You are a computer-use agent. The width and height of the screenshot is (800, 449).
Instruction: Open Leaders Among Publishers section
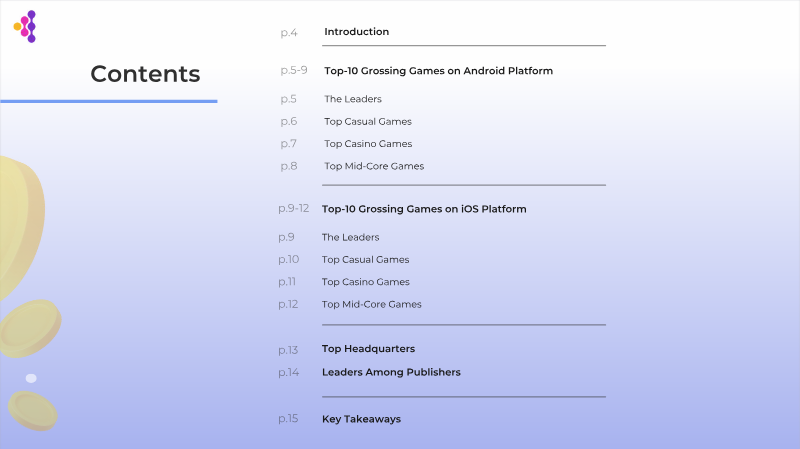click(x=391, y=372)
